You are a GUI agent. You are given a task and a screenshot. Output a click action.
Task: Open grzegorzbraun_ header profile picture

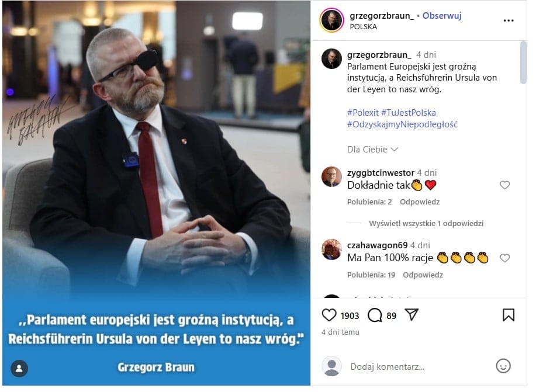(x=331, y=20)
